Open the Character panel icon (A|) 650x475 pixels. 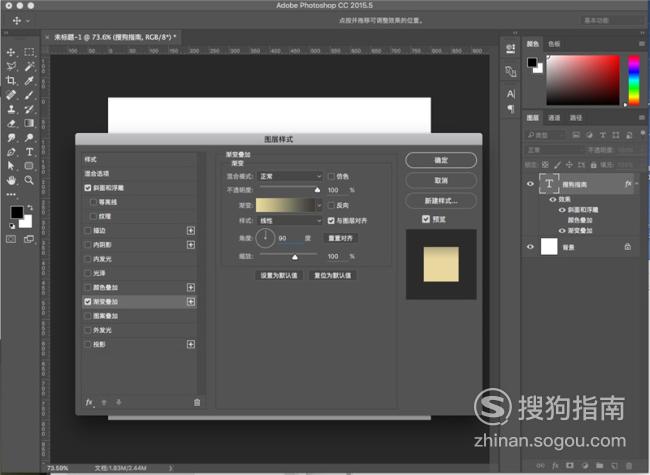click(511, 94)
